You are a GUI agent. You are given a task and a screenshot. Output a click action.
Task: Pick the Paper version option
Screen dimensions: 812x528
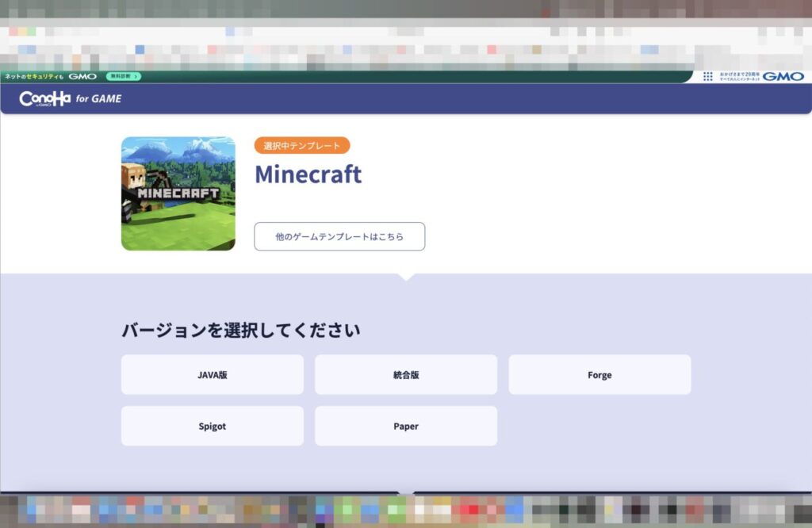click(406, 426)
